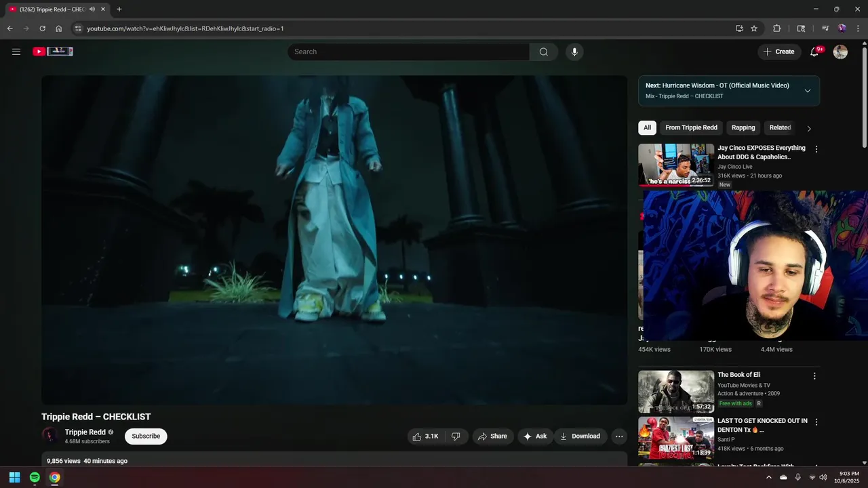Open Chrome tab search icon in toolbar
The width and height of the screenshot is (868, 488).
801,28
